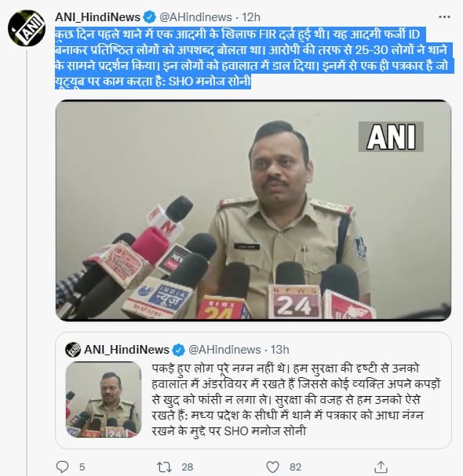The width and height of the screenshot is (463, 476).
Task: Open the quoted tweet's Hindi text body
Action: [296, 399]
